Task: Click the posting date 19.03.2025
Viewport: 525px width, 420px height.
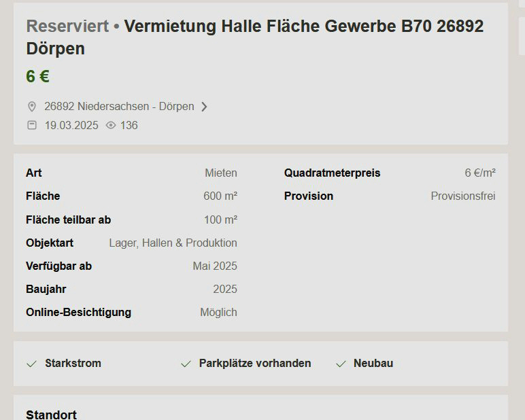Action: [71, 126]
